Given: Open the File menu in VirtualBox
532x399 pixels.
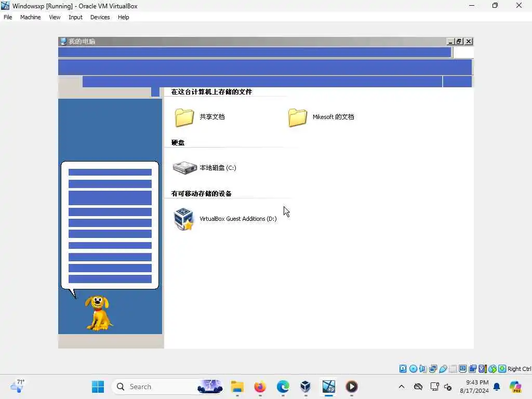Looking at the screenshot, I should click(x=8, y=17).
